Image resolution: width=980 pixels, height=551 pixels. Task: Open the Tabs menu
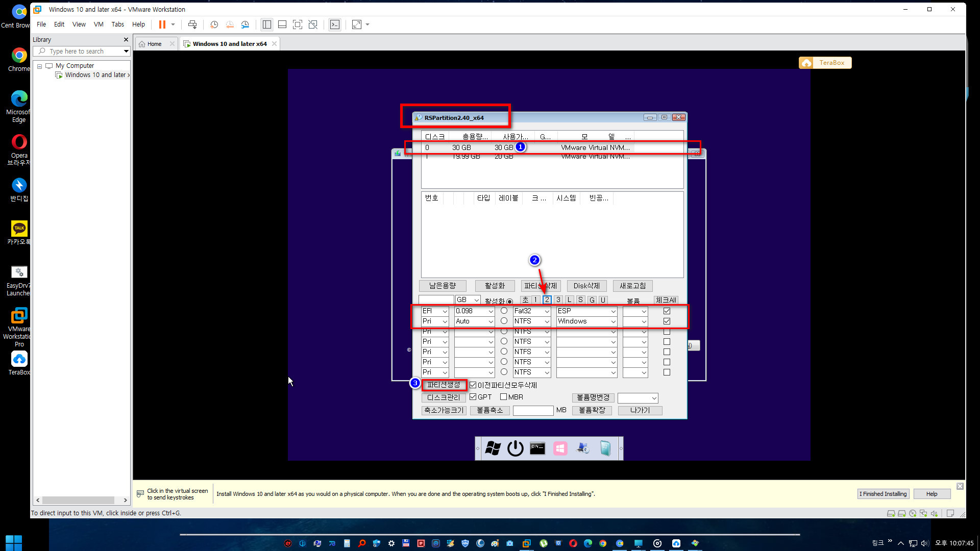pos(118,24)
